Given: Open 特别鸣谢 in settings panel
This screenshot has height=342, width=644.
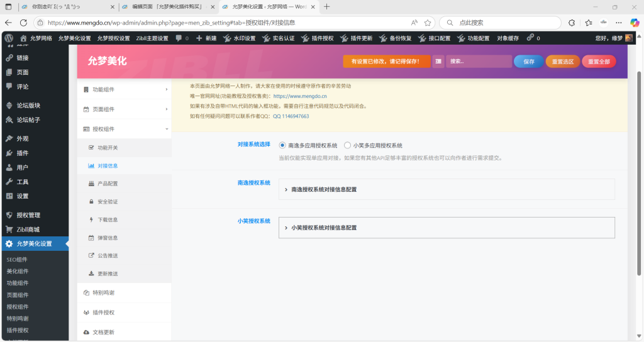Looking at the screenshot, I should pos(124,293).
